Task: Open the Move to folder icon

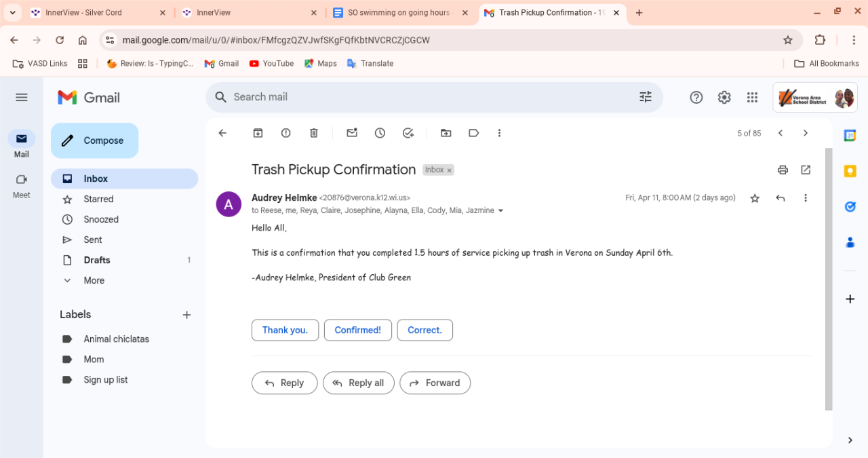Action: click(446, 133)
